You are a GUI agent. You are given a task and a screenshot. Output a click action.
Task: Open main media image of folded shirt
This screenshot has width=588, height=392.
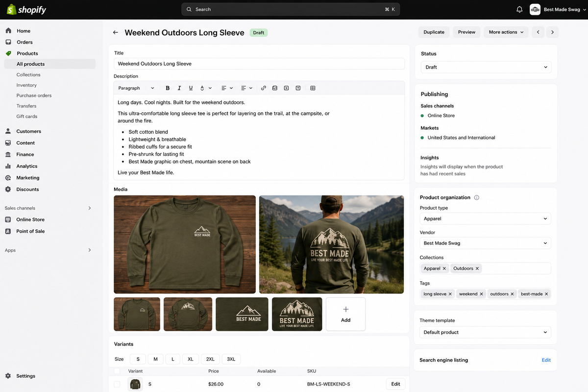click(185, 245)
